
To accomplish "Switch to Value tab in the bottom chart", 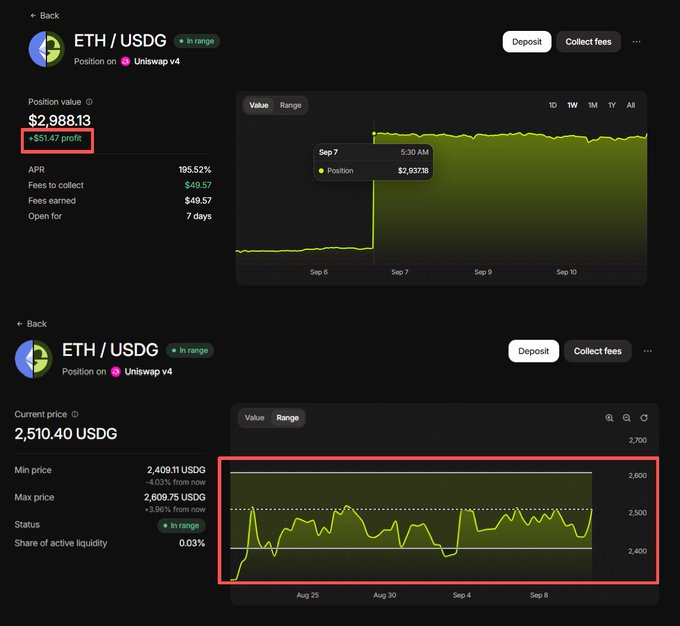I will click(255, 418).
